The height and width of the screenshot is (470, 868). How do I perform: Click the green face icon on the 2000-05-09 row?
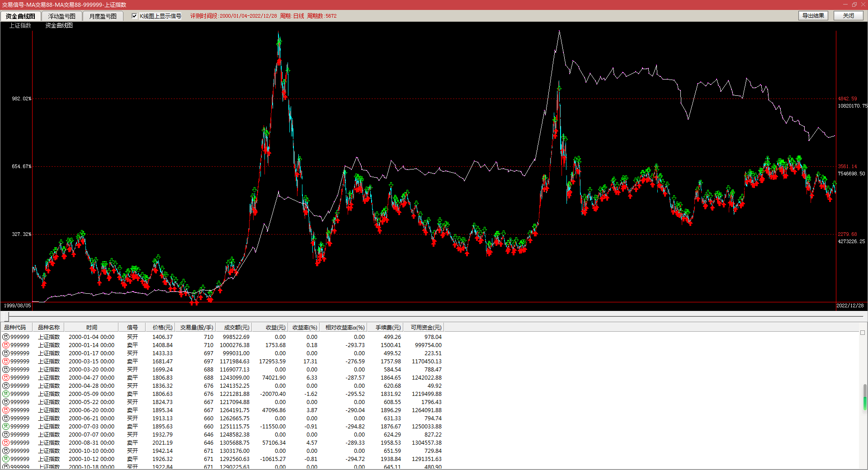[6, 394]
